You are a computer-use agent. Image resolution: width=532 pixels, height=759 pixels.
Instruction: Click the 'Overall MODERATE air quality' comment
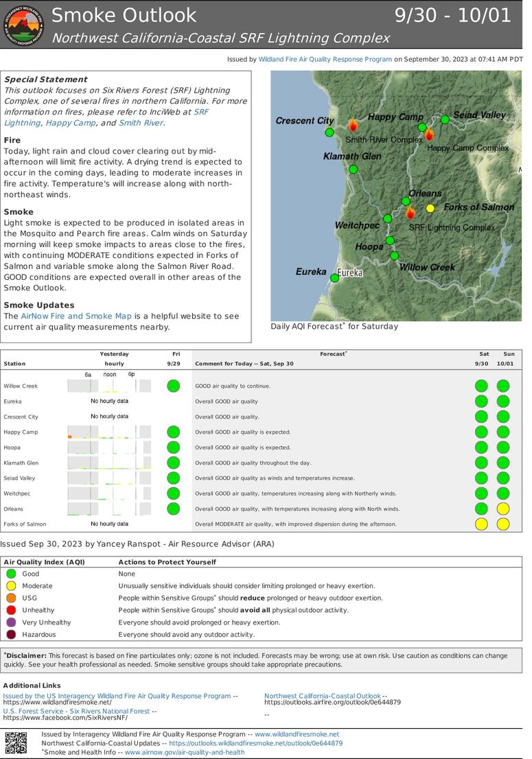tap(296, 524)
